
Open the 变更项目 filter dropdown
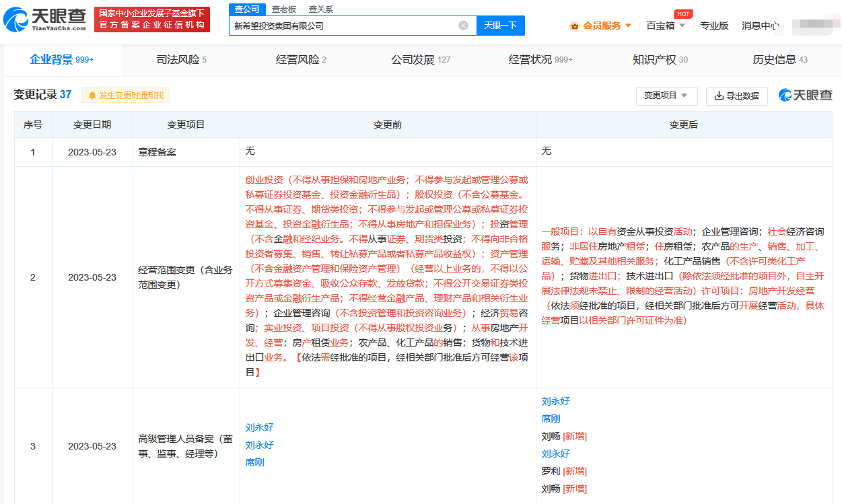666,96
